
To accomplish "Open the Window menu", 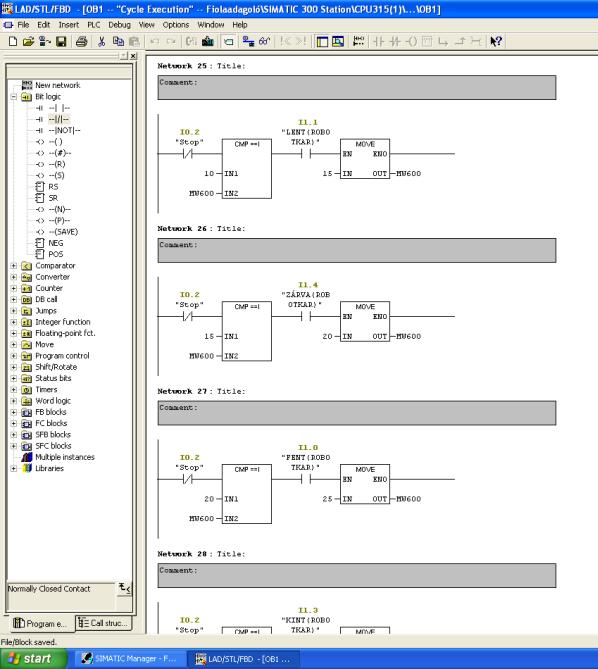I will pyautogui.click(x=211, y=25).
